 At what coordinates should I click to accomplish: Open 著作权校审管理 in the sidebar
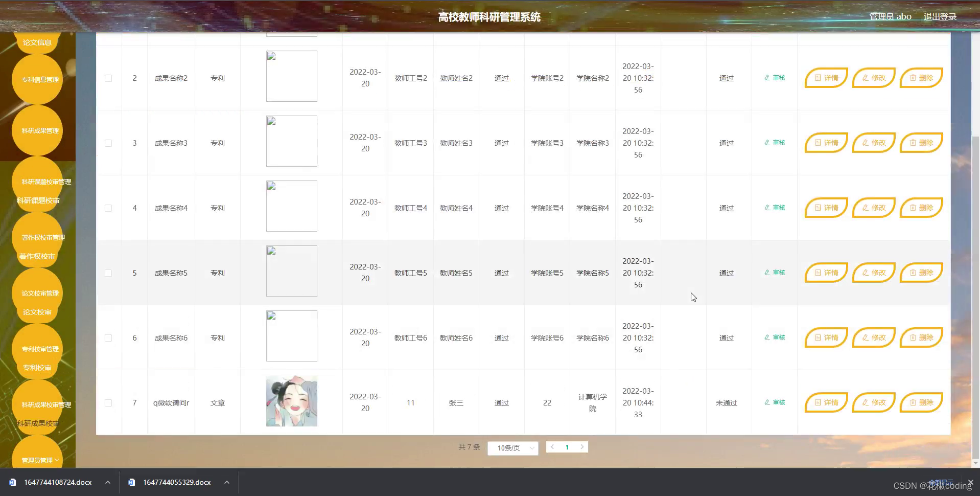(42, 237)
